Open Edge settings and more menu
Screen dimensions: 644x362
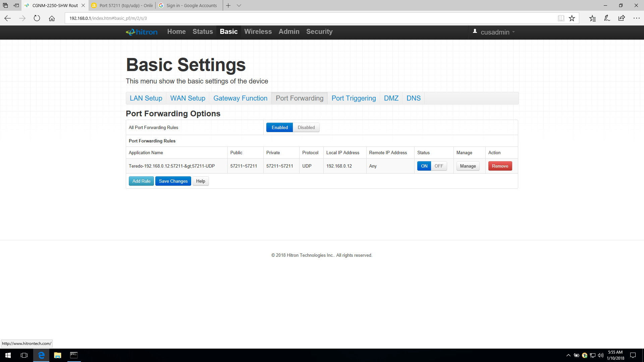(636, 18)
